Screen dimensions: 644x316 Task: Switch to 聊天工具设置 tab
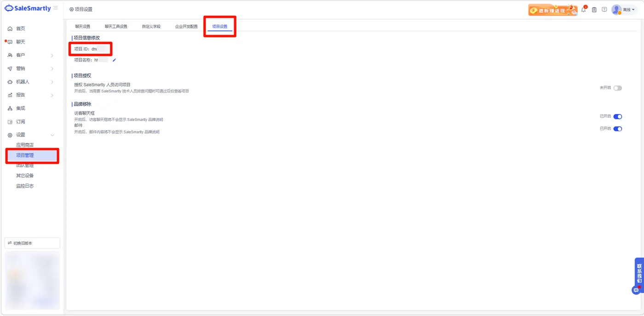pyautogui.click(x=116, y=26)
